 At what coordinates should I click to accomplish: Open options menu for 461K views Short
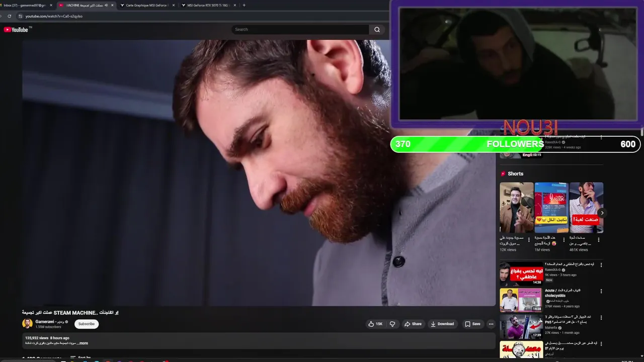click(x=599, y=240)
